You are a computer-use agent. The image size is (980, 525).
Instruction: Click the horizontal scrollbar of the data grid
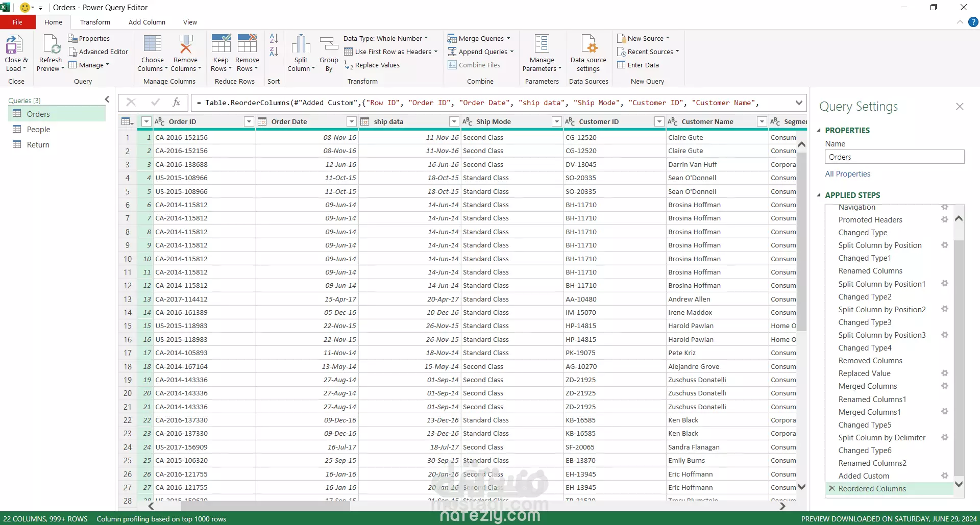click(x=265, y=506)
